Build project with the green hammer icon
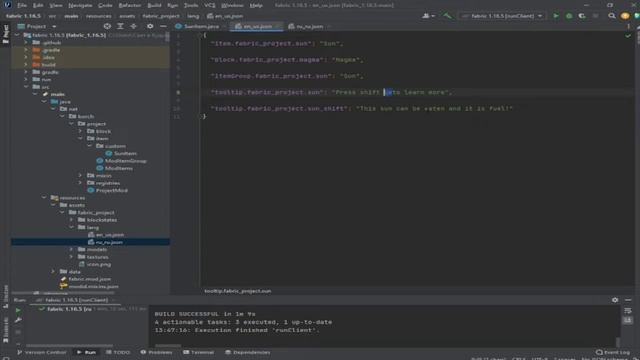The width and height of the screenshot is (640, 360). click(447, 16)
